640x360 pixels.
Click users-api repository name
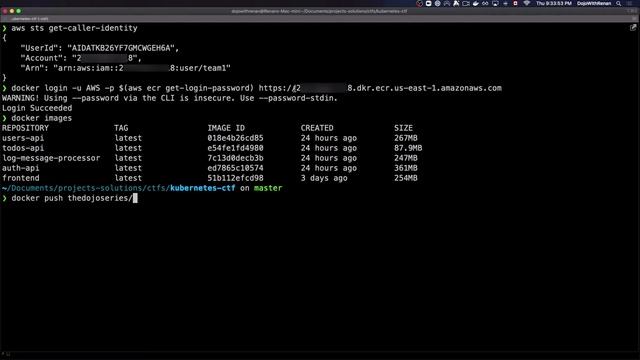pos(23,138)
